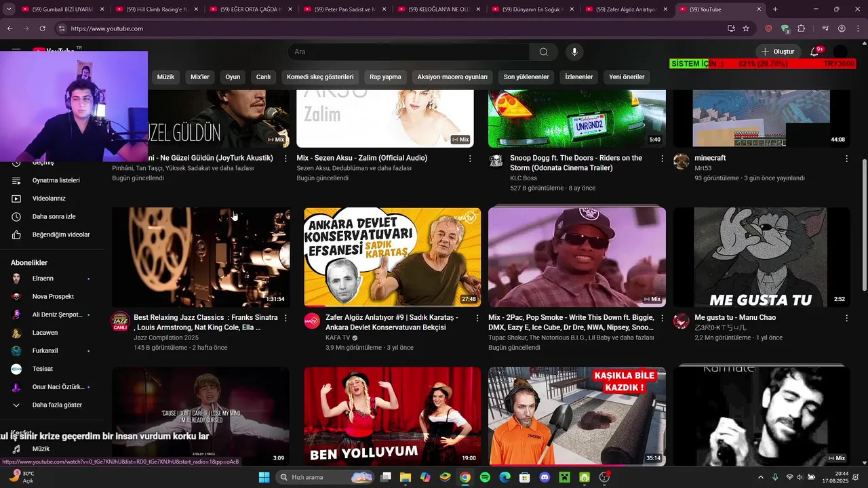
Task: Switch to Peter Pan Sadist tab
Action: click(344, 9)
